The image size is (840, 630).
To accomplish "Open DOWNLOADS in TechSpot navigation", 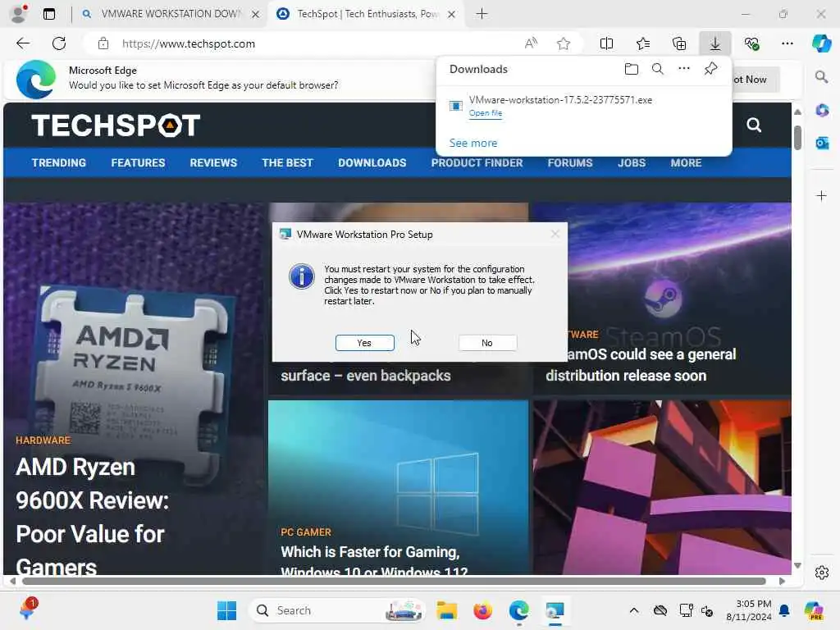I will coord(372,163).
